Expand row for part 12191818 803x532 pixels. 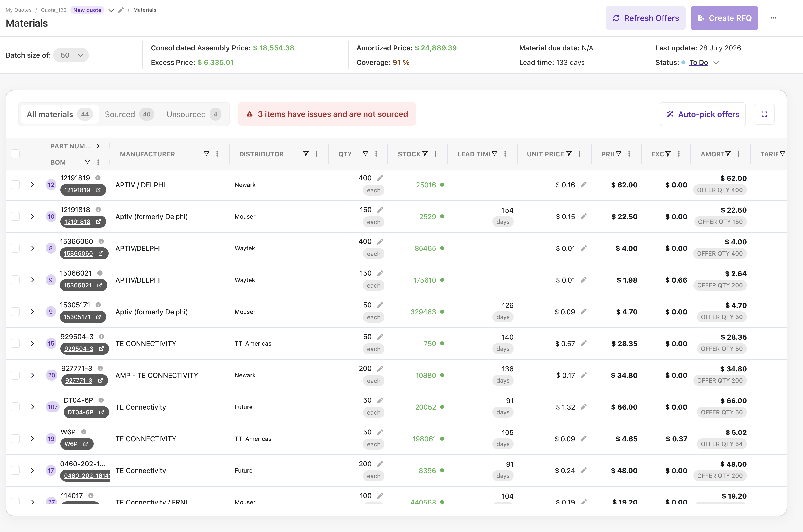click(32, 216)
